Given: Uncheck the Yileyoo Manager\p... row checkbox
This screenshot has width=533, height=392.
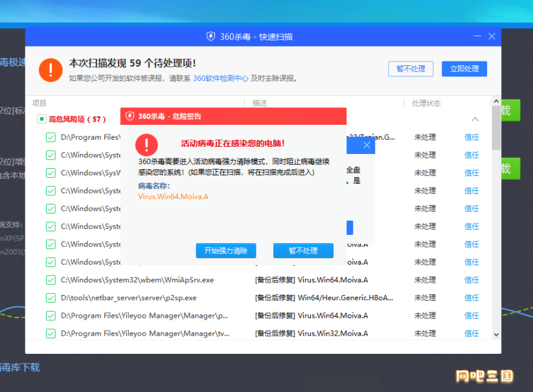Looking at the screenshot, I should point(51,316).
